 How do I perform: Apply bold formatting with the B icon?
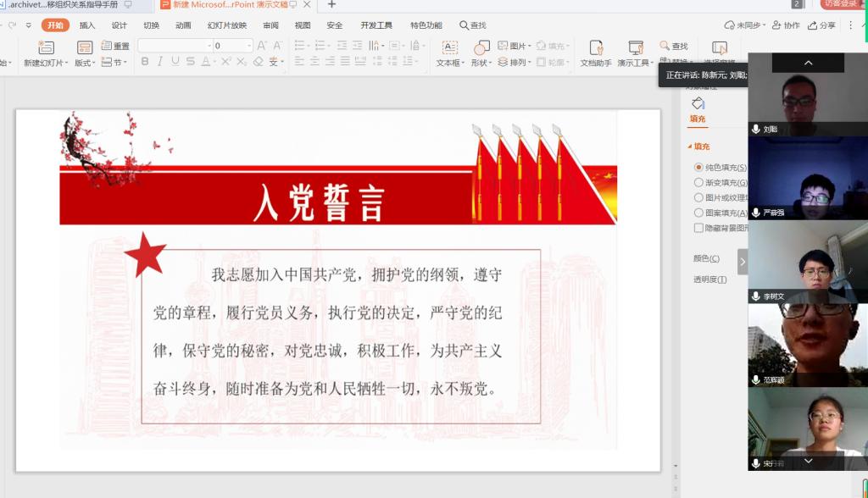coord(145,62)
